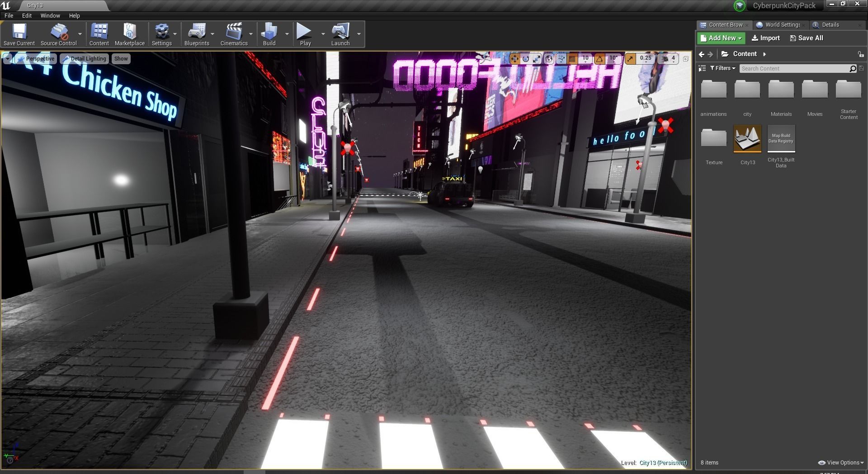Image resolution: width=868 pixels, height=474 pixels.
Task: Select the rotate gizmo mode in viewport
Action: click(x=525, y=59)
